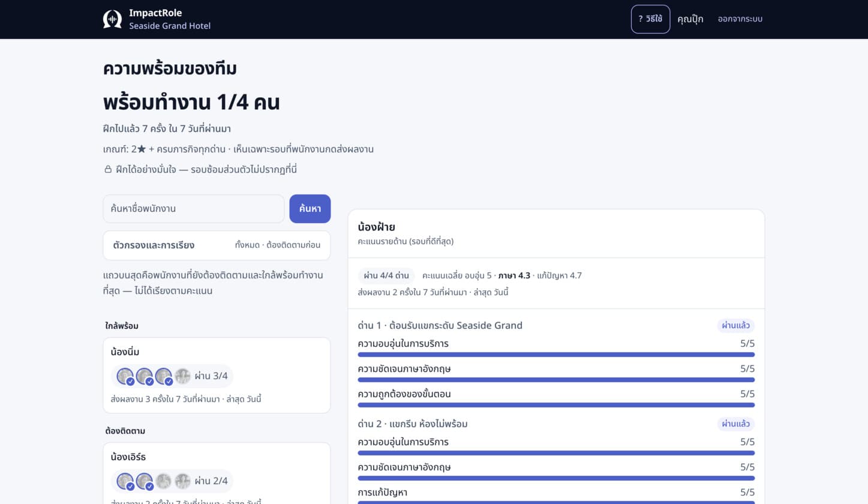Click น้องเอิร์ธ's grey fourth stage badge

click(182, 481)
